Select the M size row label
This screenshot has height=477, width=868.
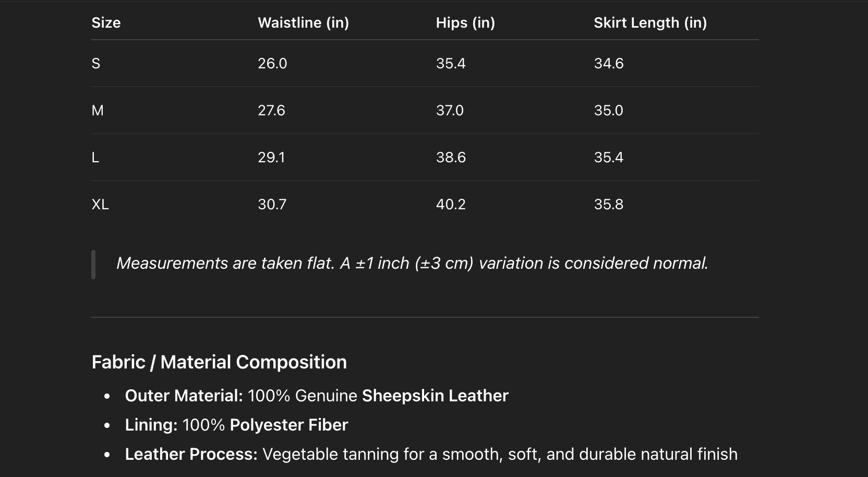tap(98, 110)
